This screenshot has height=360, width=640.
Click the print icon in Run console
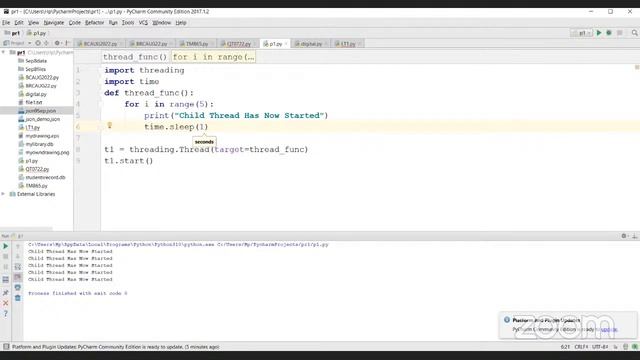click(18, 288)
